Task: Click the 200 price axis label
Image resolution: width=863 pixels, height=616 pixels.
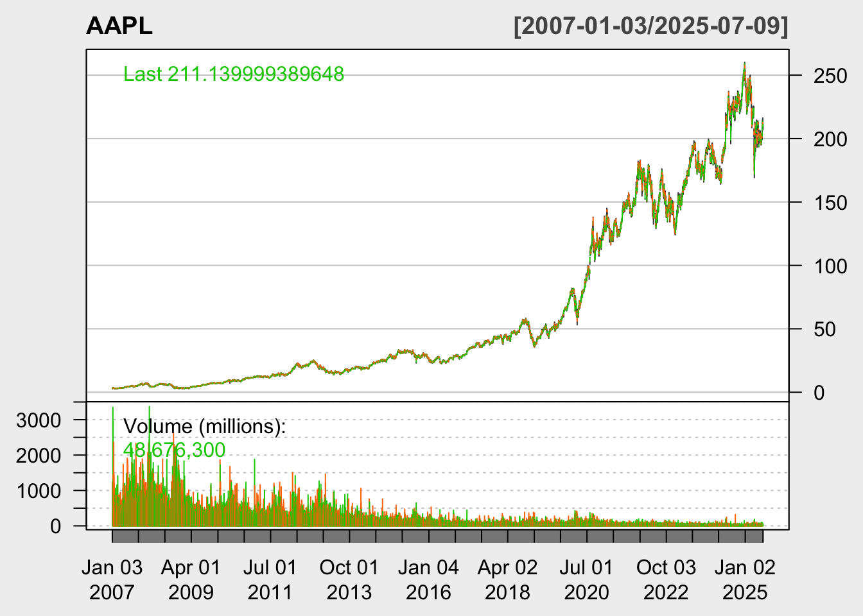Action: tap(830, 139)
